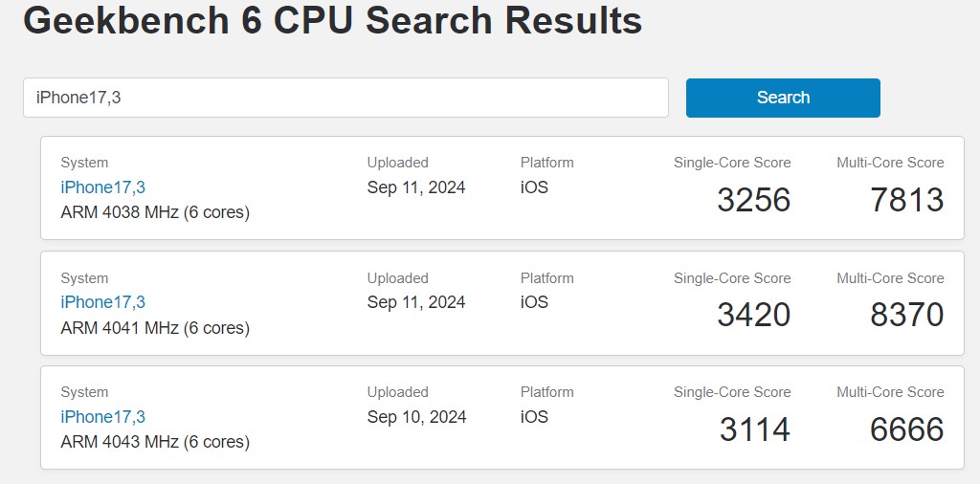
Task: Click the iOS platform of the 7813 result
Action: coord(534,187)
